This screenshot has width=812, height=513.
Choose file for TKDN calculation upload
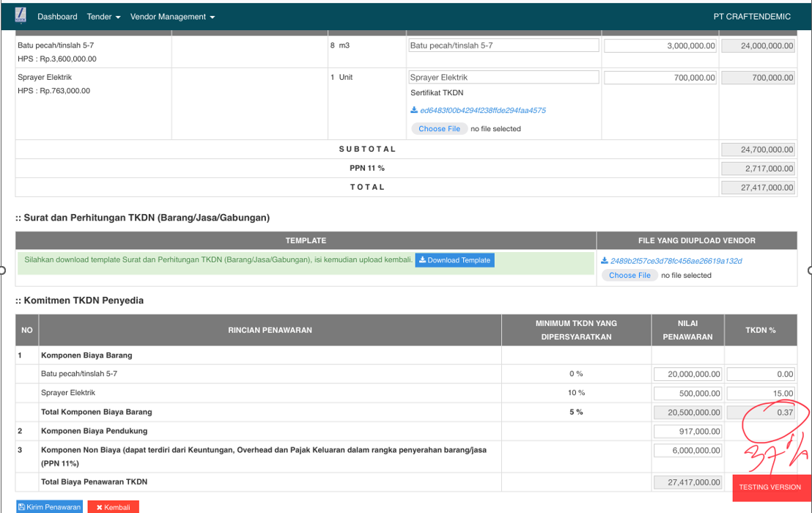coord(630,276)
